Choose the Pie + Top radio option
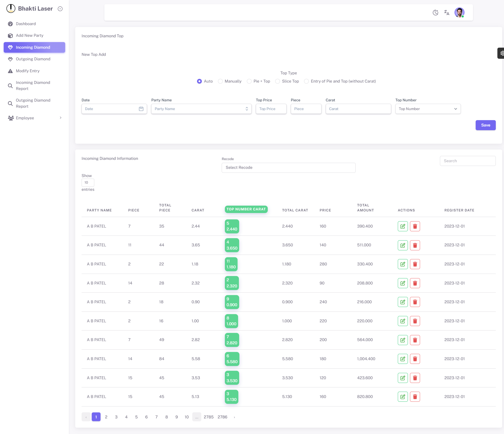504x434 pixels. click(x=249, y=81)
